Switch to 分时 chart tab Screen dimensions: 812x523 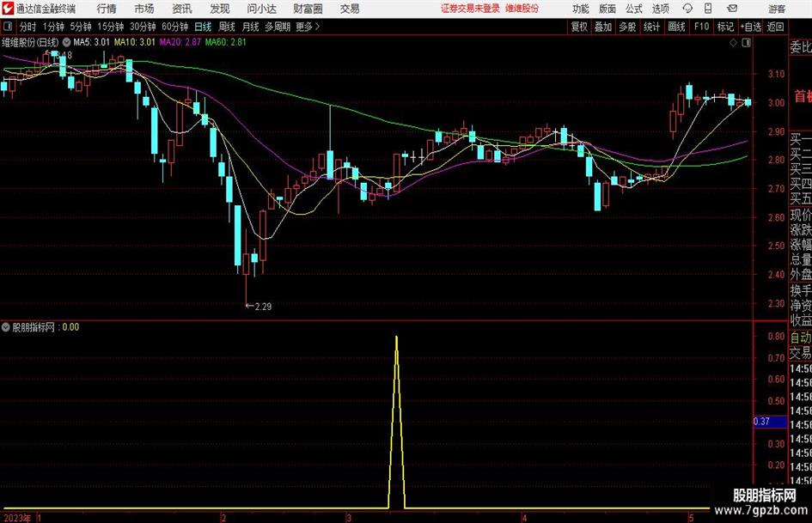[x=28, y=27]
